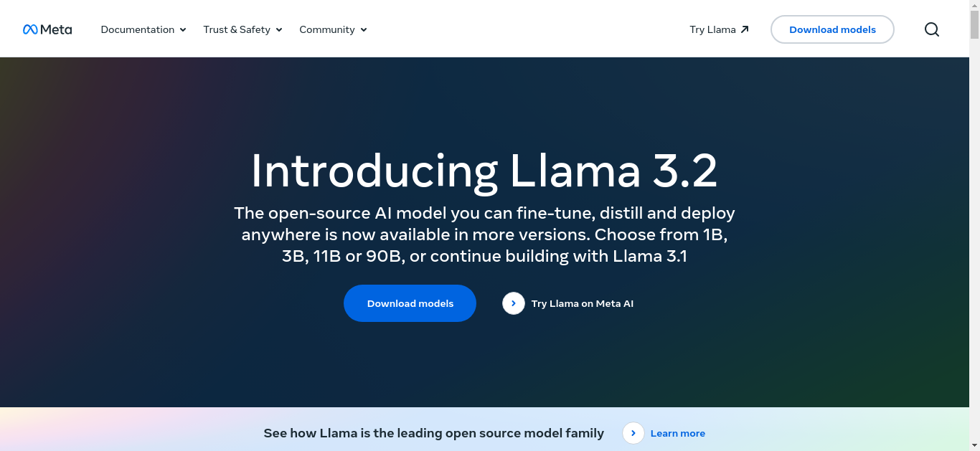This screenshot has width=980, height=451.
Task: Click the Documentation chevron icon
Action: click(183, 30)
